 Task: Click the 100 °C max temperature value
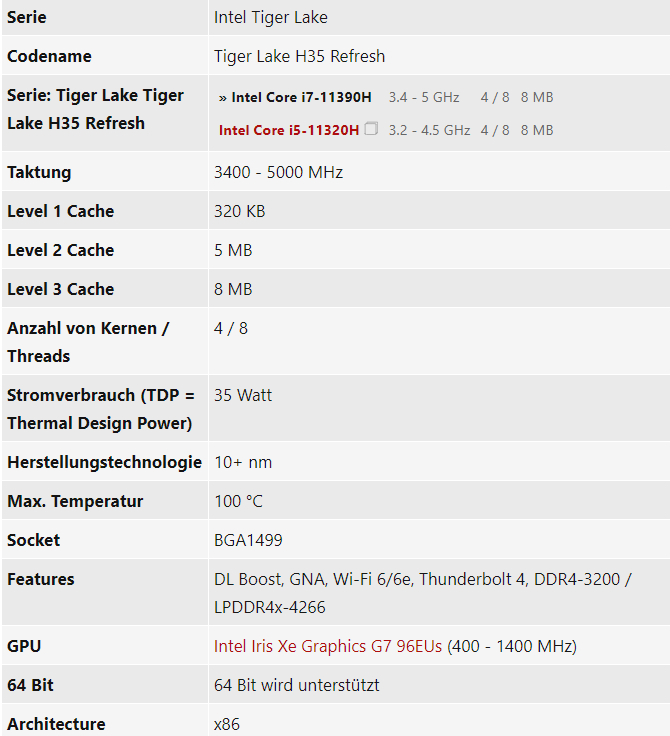(238, 501)
